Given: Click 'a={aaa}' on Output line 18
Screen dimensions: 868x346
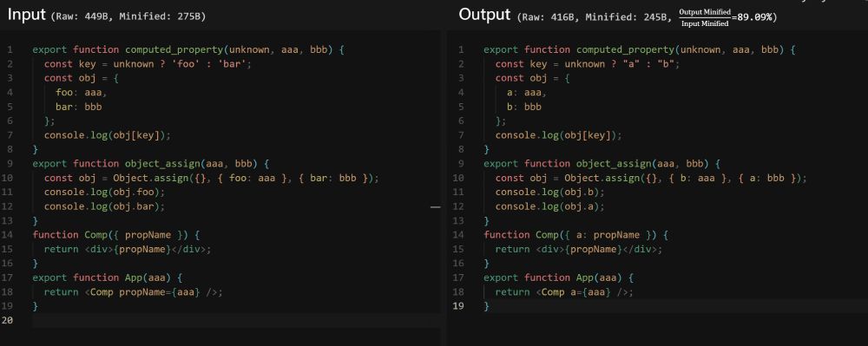Looking at the screenshot, I should point(590,292).
